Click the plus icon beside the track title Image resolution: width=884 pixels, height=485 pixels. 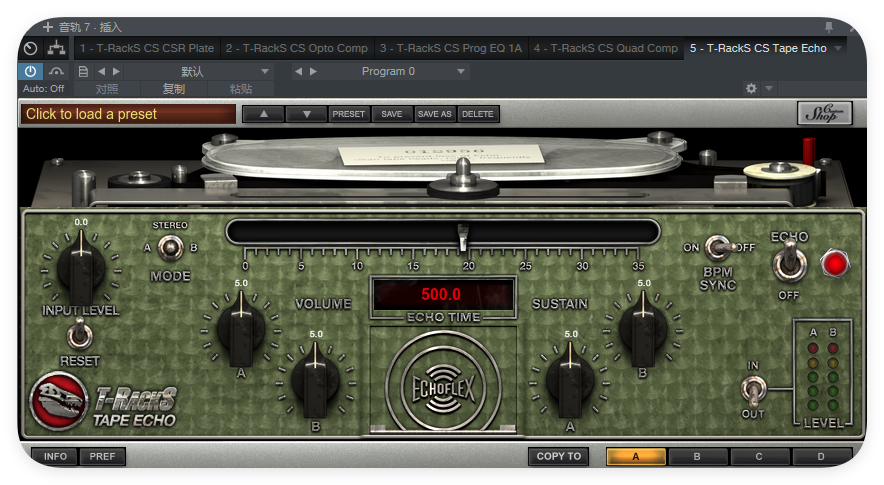[48, 27]
